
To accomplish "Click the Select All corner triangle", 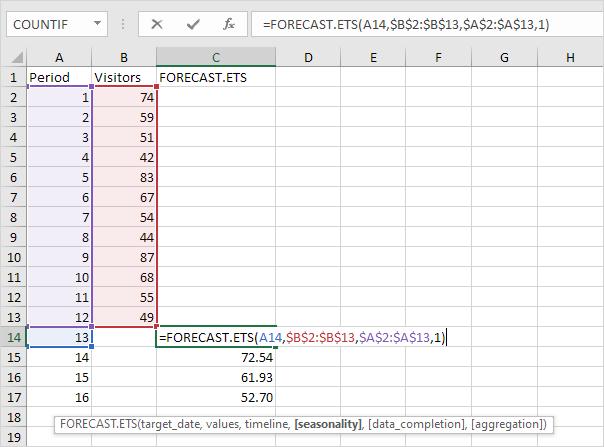I will (x=17, y=57).
